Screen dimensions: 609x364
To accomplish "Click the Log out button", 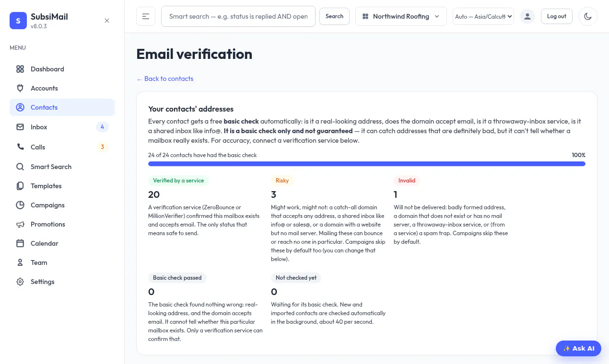I will click(x=557, y=16).
